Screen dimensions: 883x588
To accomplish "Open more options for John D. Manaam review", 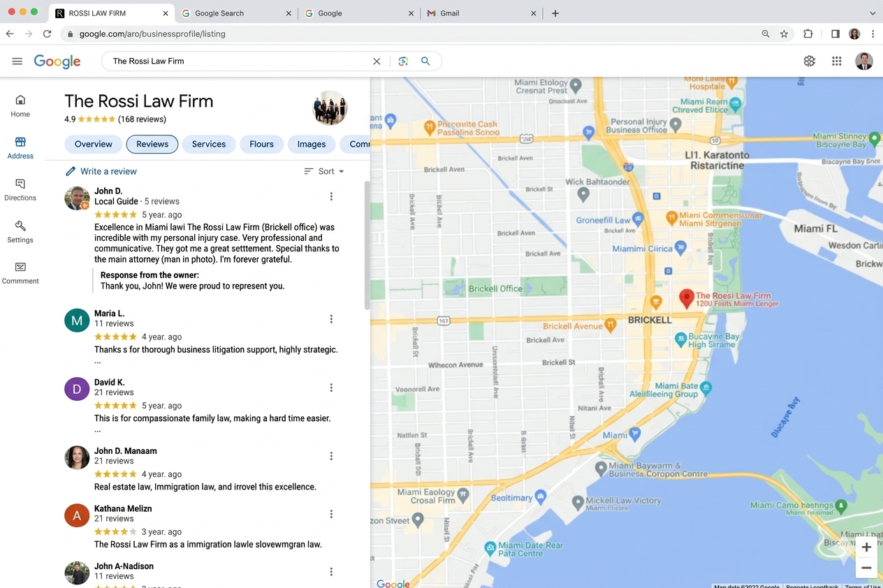I will [x=331, y=456].
